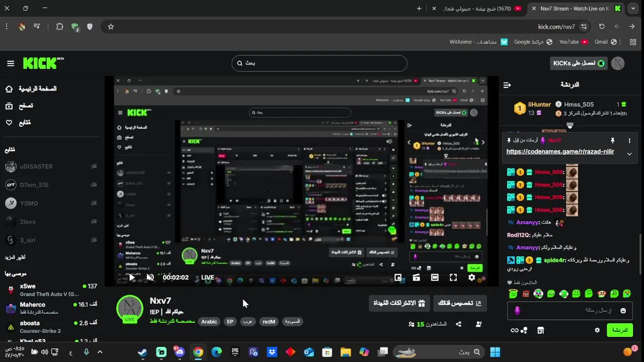
Task: Click the تخصيص قناتك button
Action: (460, 303)
